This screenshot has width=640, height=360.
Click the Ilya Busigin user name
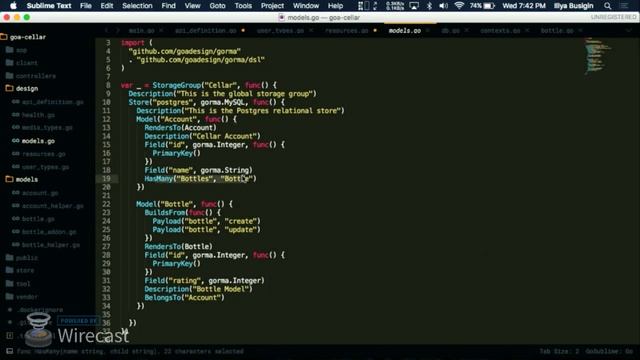coord(573,6)
